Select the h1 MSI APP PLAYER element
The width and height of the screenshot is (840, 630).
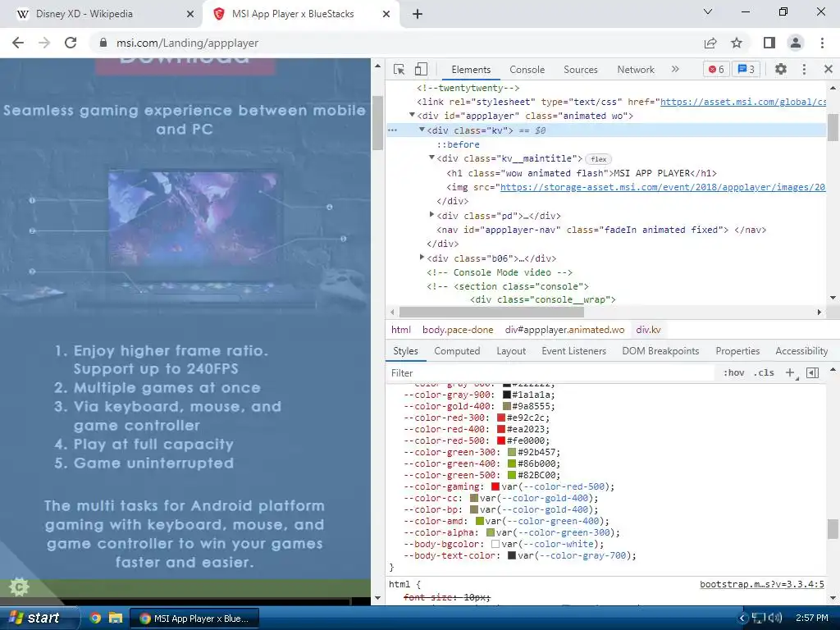pos(582,173)
